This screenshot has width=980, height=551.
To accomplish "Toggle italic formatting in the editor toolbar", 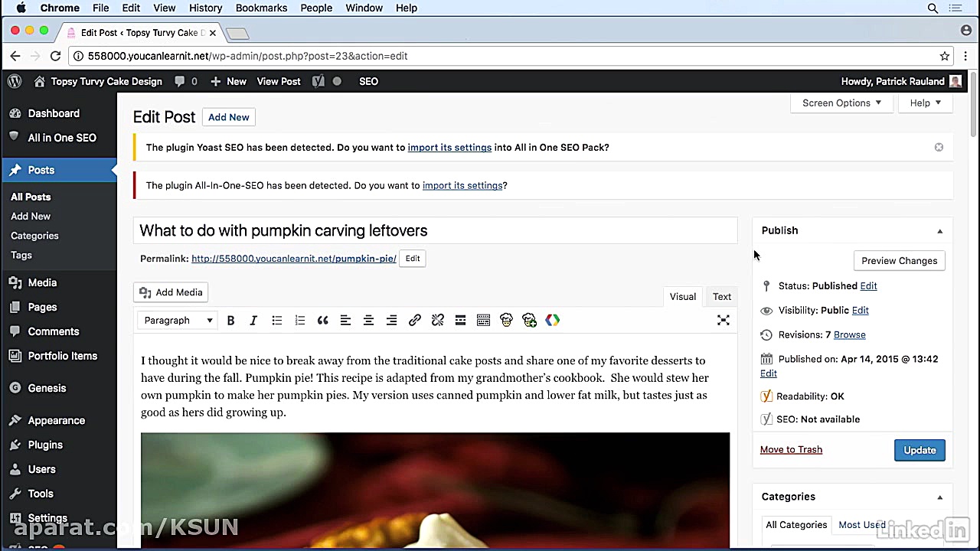I will 253,321.
